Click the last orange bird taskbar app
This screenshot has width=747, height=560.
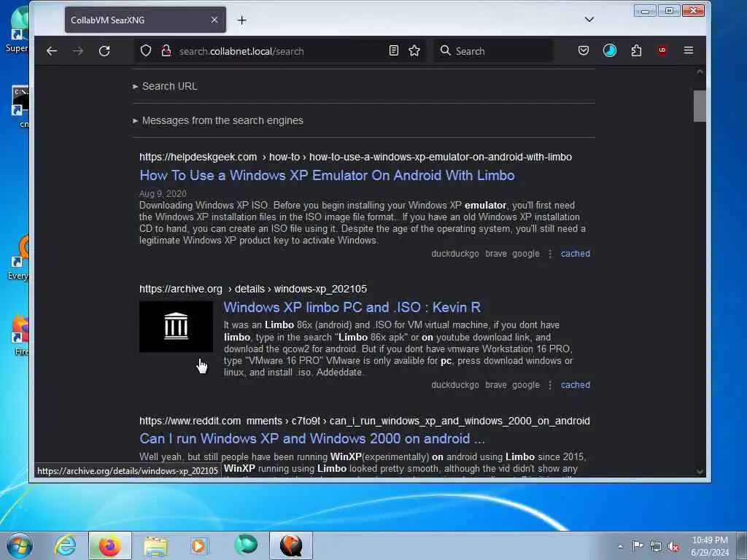(290, 545)
